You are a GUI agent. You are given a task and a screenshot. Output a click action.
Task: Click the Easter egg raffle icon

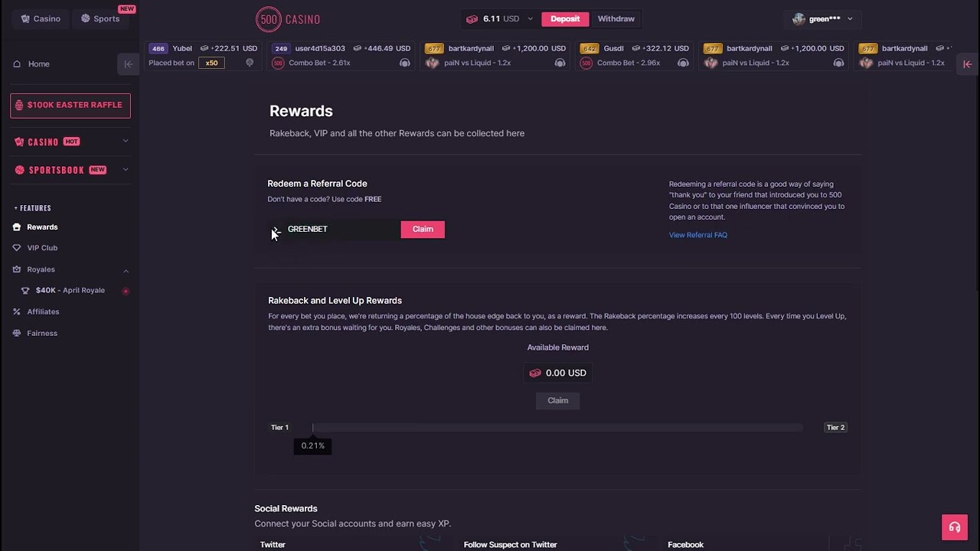pyautogui.click(x=19, y=105)
